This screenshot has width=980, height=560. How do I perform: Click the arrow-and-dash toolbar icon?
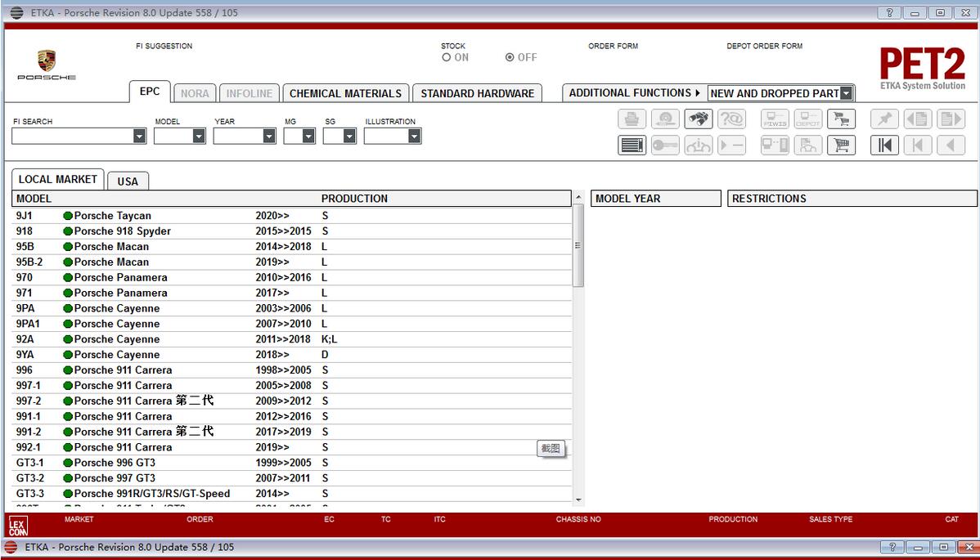731,146
